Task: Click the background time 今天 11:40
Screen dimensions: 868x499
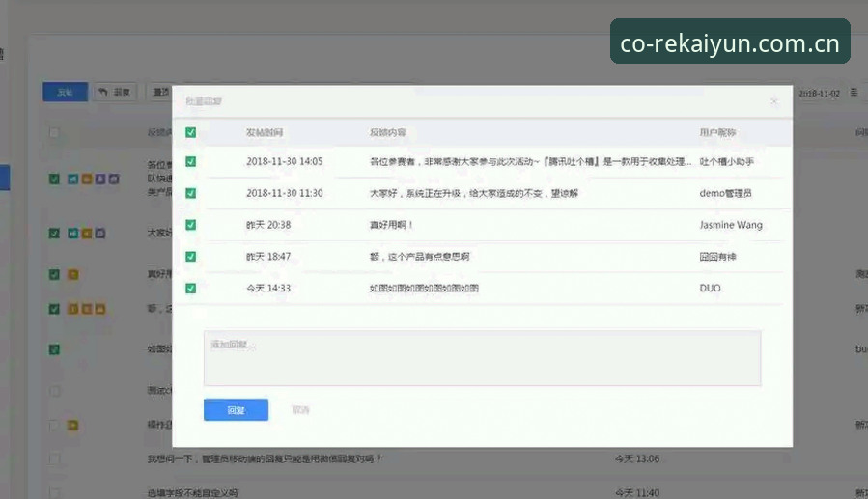Action: (637, 493)
